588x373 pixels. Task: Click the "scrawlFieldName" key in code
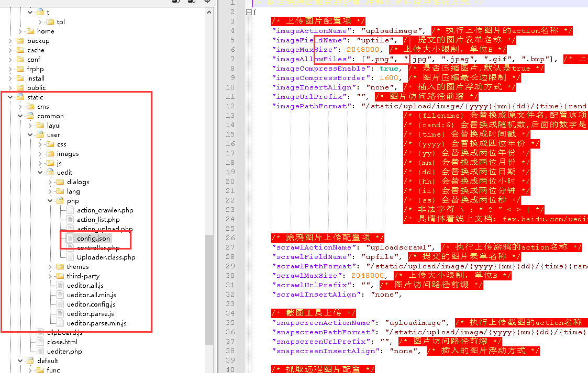click(312, 257)
